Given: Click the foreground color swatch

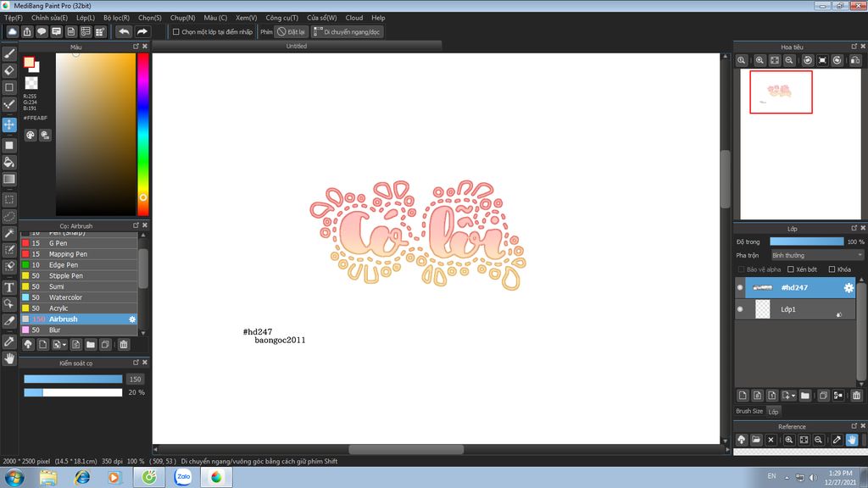Looking at the screenshot, I should [x=29, y=63].
